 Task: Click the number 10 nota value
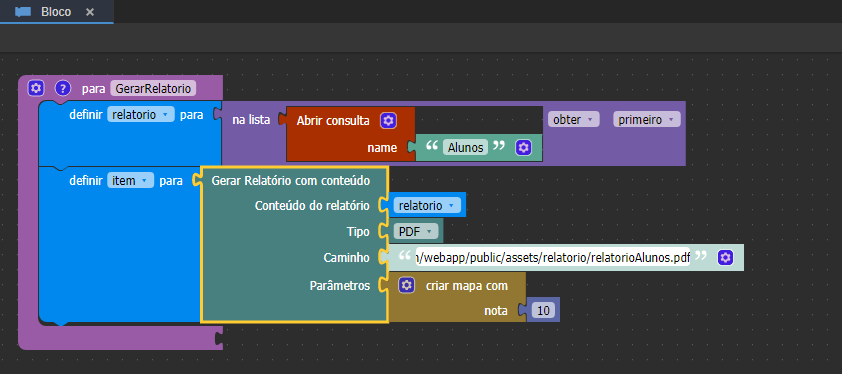pyautogui.click(x=543, y=310)
